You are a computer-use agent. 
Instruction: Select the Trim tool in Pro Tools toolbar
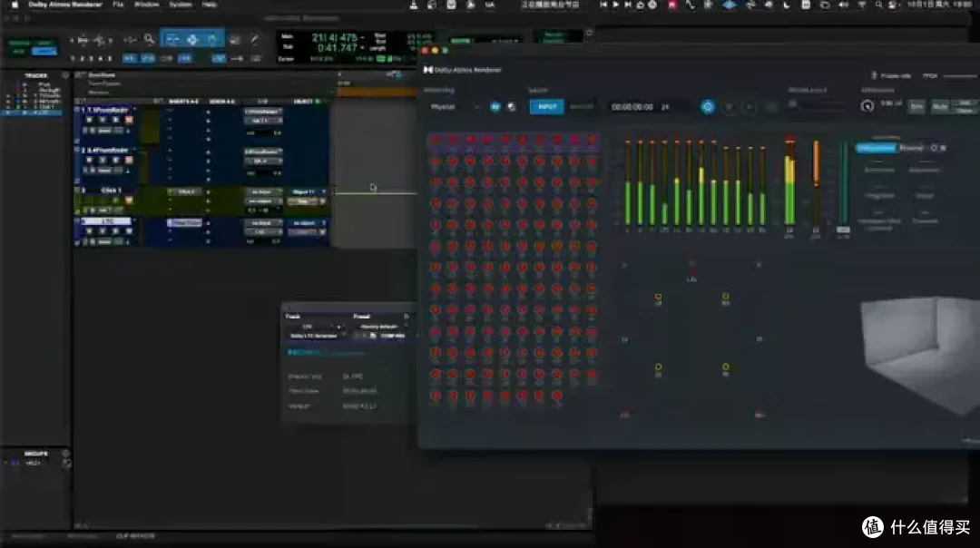pyautogui.click(x=171, y=39)
